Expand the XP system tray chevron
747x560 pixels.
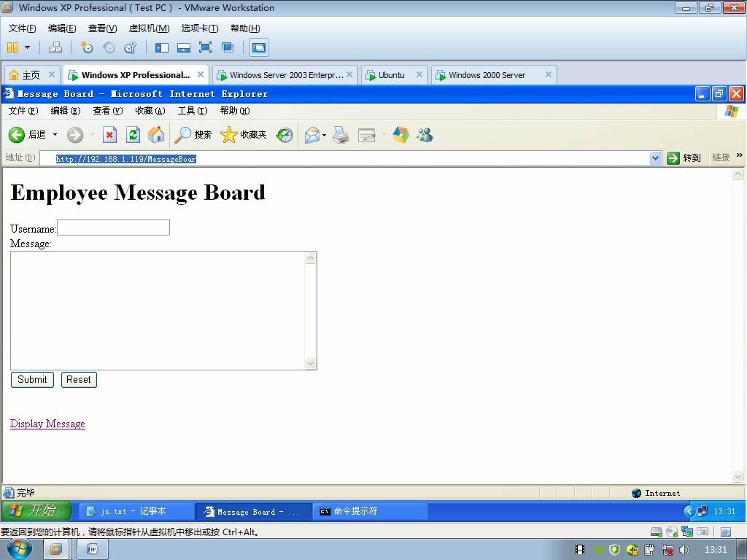pos(689,511)
